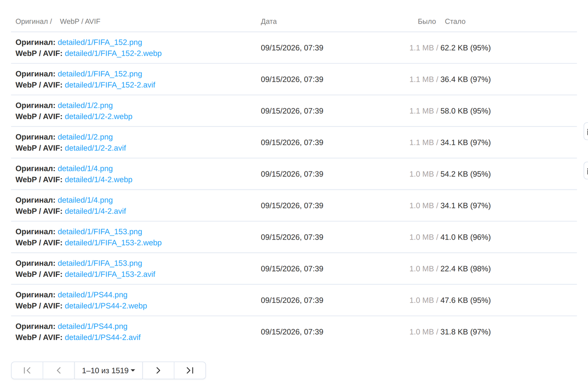
Task: Select the "36.4 KB (97%)" size value
Action: click(465, 79)
